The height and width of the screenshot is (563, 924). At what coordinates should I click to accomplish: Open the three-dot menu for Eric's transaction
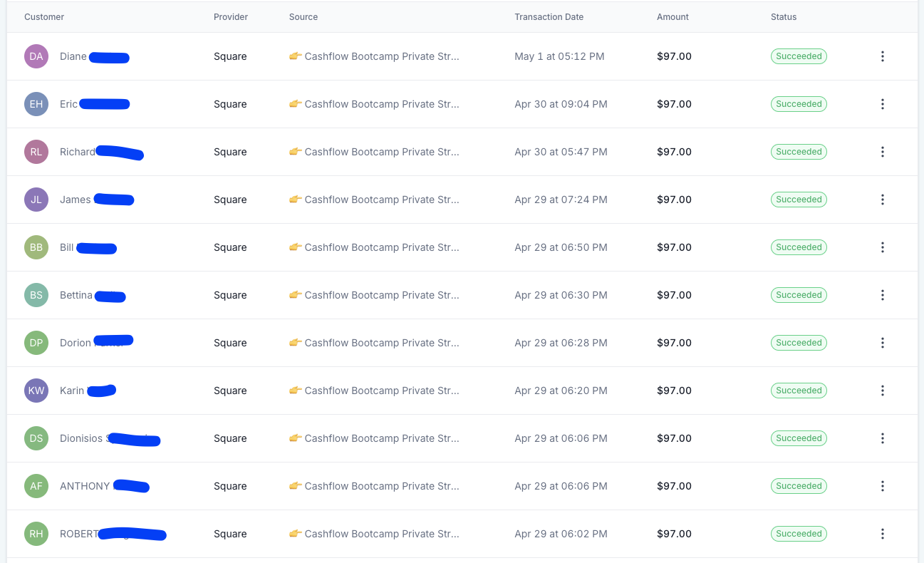pyautogui.click(x=883, y=104)
